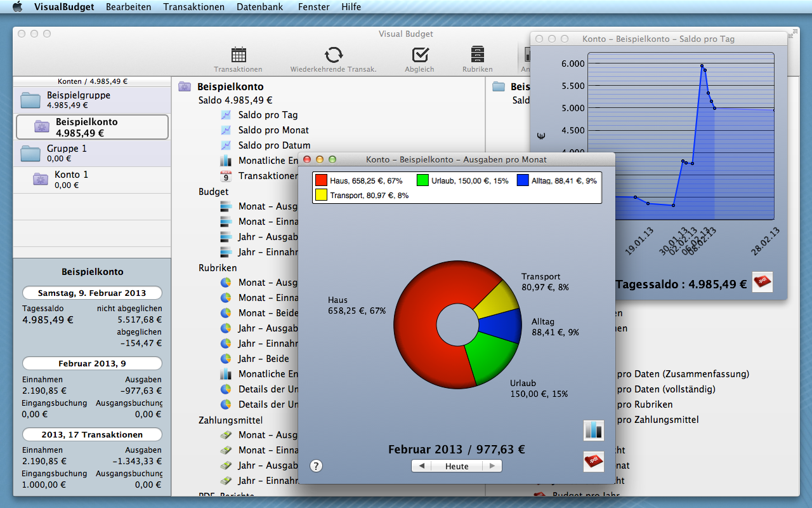Screen dimensions: 812x508
Task: Click blue Alltag legend swatch
Action: [523, 180]
